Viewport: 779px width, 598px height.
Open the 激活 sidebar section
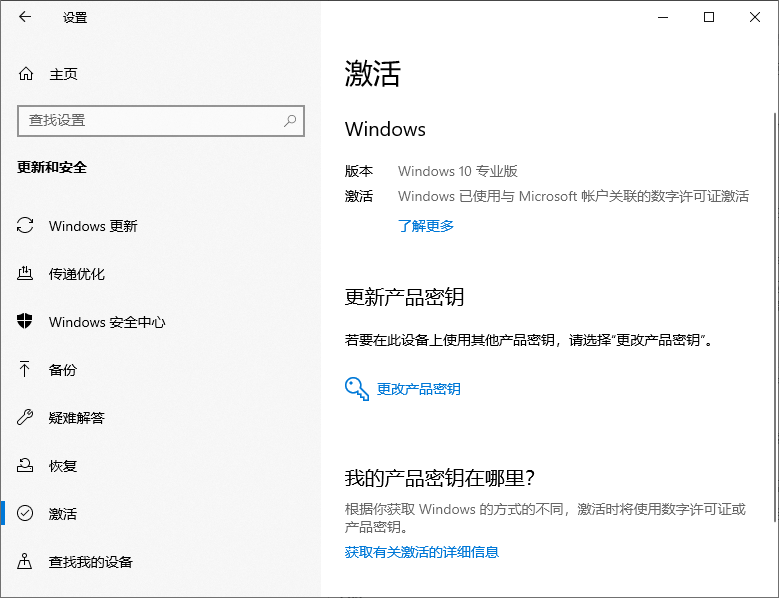(x=62, y=514)
